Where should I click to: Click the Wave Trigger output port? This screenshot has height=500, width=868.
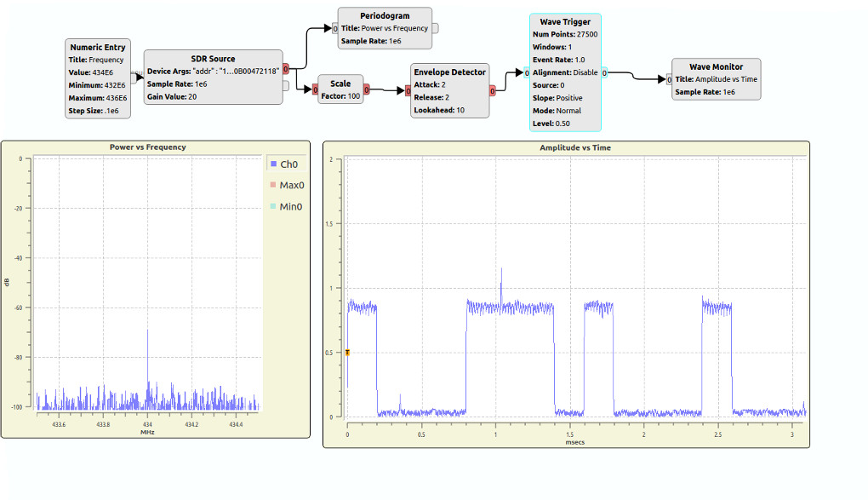pyautogui.click(x=604, y=72)
